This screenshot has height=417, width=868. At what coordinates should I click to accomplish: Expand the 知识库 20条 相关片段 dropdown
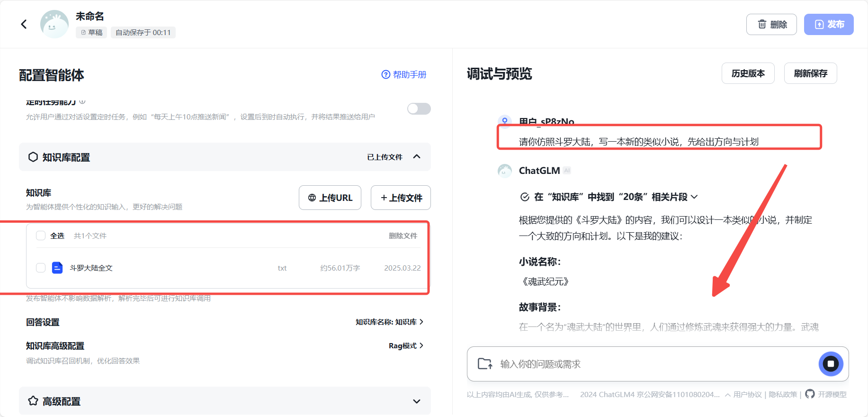pos(694,197)
